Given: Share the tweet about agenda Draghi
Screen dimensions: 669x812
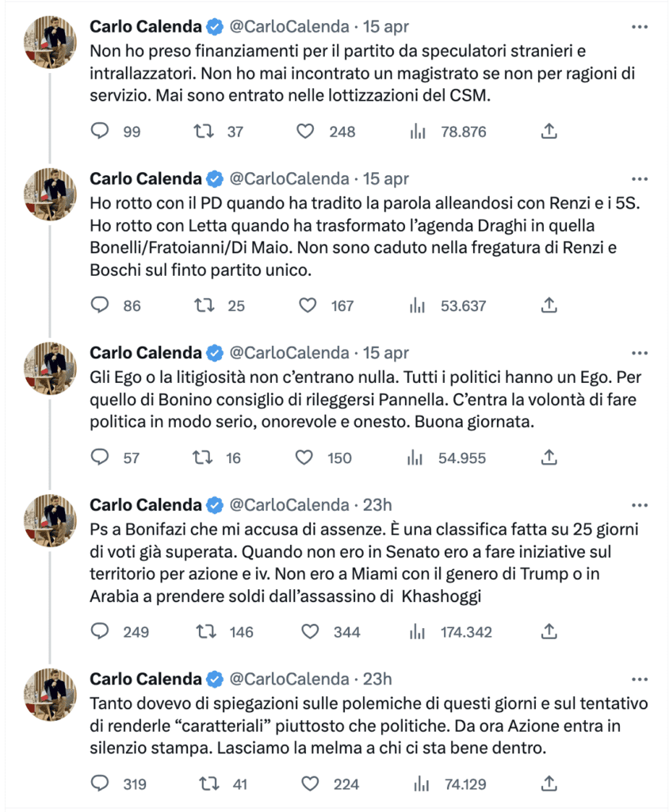Looking at the screenshot, I should click(x=549, y=305).
